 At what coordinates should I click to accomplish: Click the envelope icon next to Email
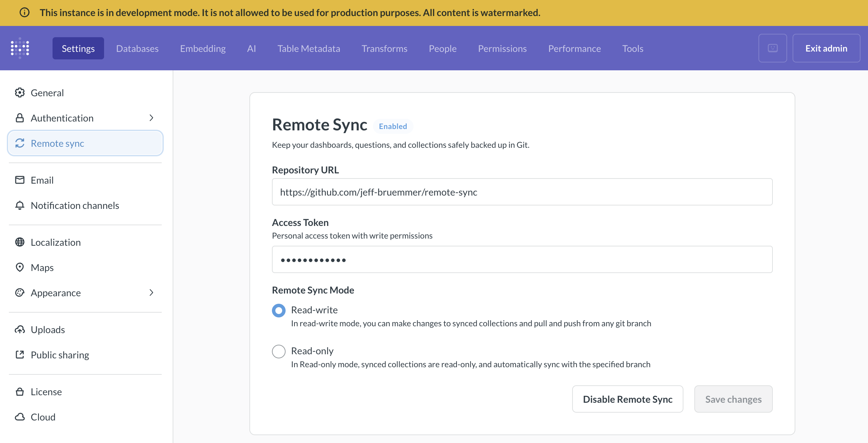pyautogui.click(x=19, y=180)
